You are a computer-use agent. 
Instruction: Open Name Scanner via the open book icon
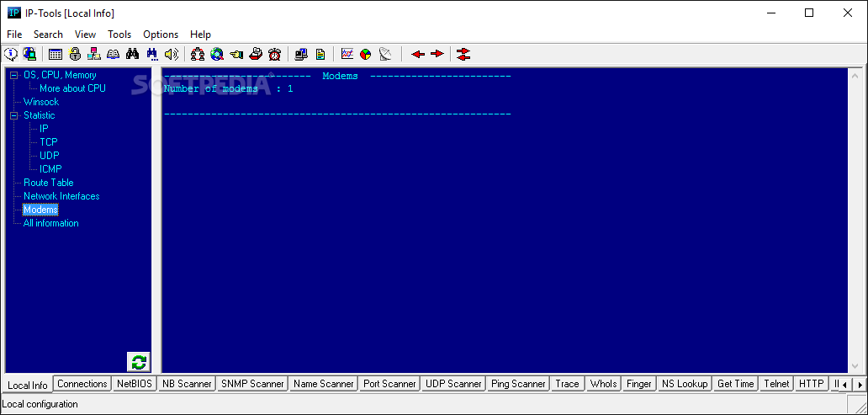tap(114, 54)
